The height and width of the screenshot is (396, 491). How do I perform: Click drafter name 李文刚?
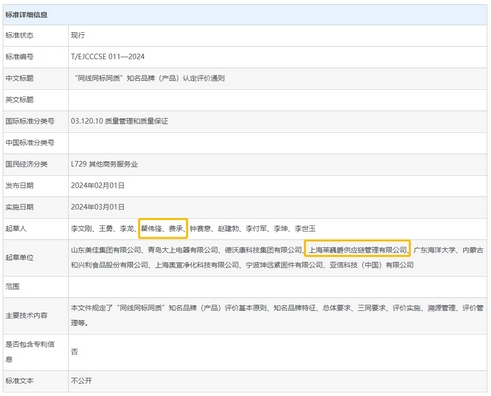click(81, 229)
